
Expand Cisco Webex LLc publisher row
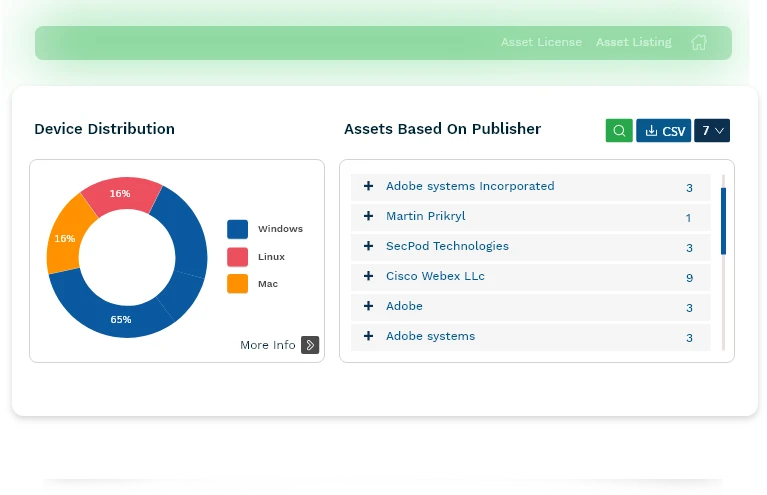368,276
